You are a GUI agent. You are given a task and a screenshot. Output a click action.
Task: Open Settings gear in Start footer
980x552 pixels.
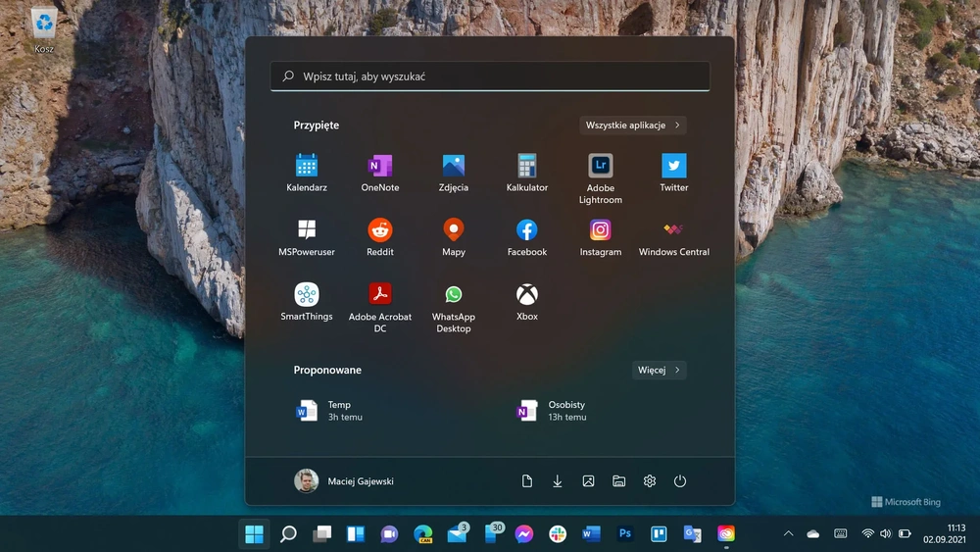pos(650,480)
